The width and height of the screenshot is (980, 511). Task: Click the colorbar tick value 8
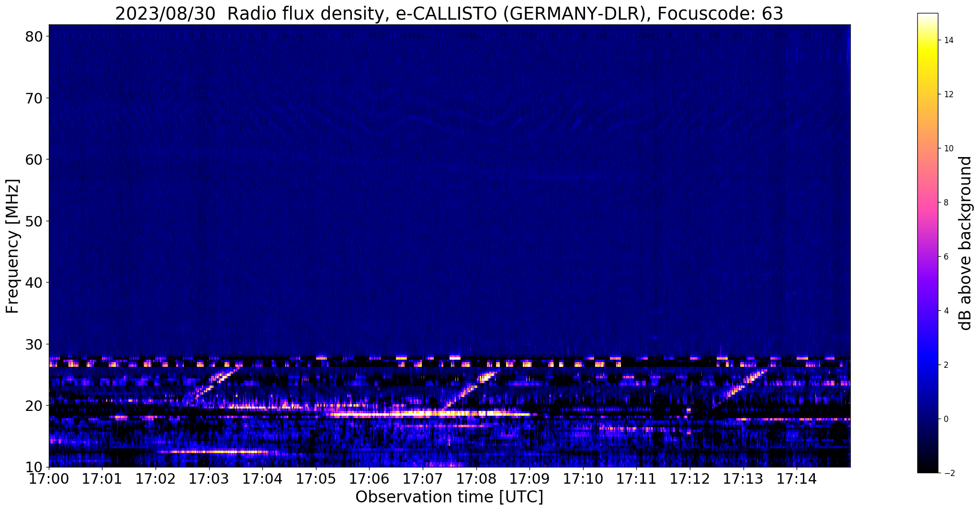pyautogui.click(x=946, y=203)
